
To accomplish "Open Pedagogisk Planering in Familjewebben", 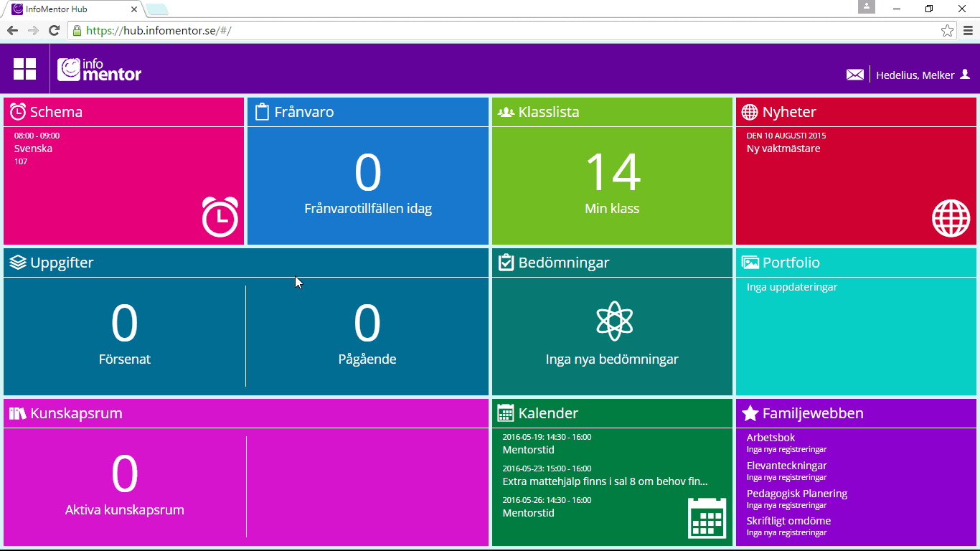I will 796,494.
